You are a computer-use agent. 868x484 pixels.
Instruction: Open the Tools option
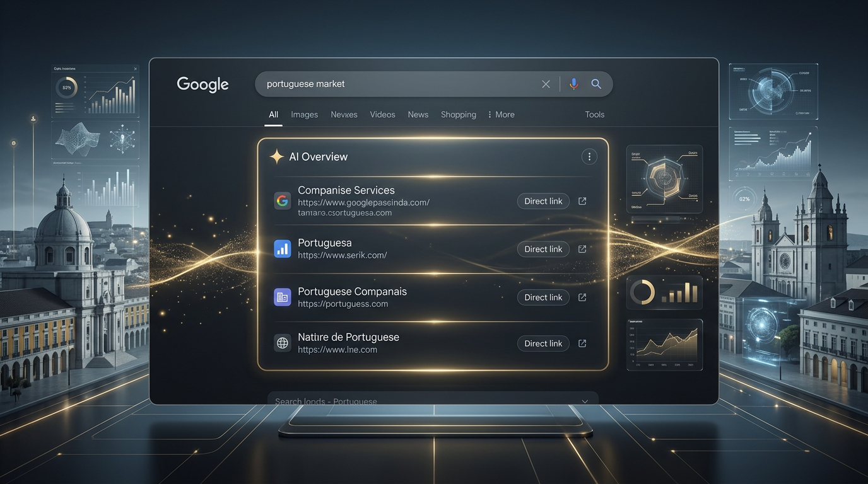[595, 115]
